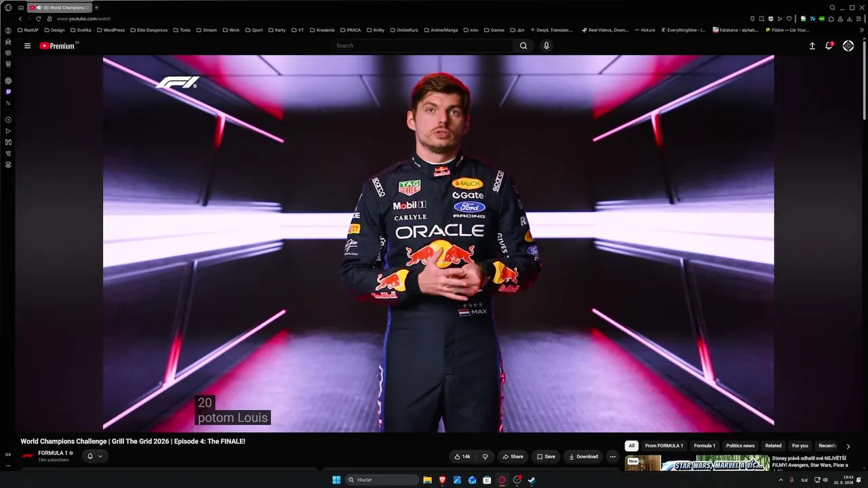
Task: Open the YouTube create upload icon
Action: click(x=812, y=46)
